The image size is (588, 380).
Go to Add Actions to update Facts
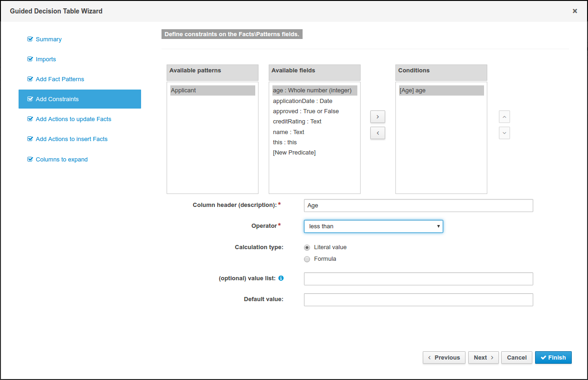pos(73,119)
